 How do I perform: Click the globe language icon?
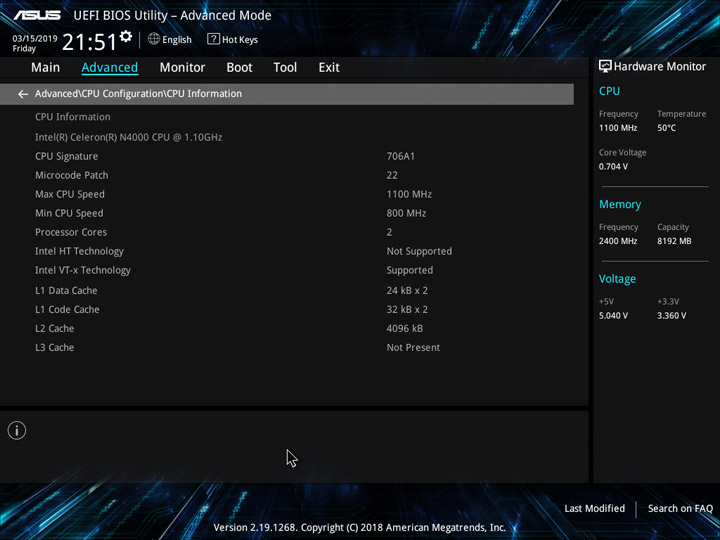[x=154, y=39]
